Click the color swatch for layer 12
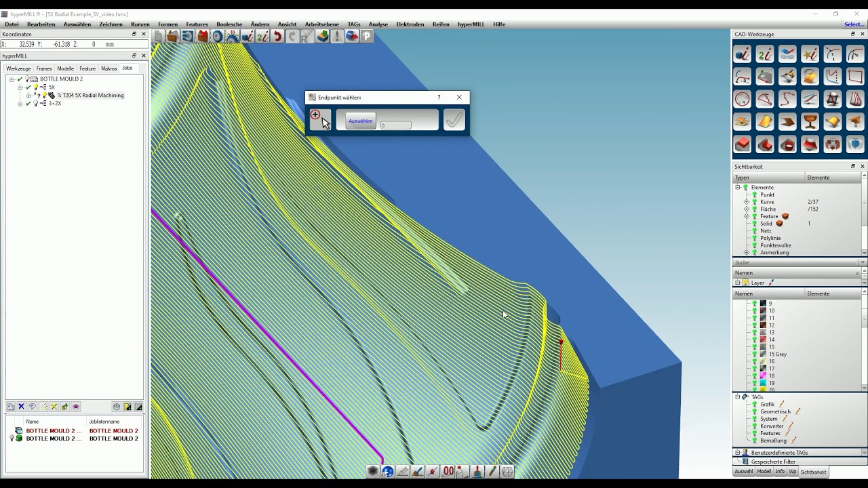This screenshot has height=488, width=868. coord(763,325)
